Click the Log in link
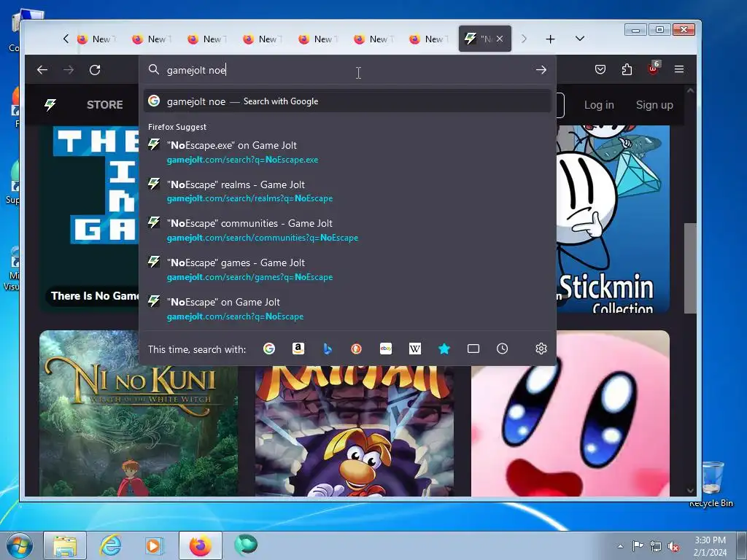This screenshot has width=747, height=560. click(599, 105)
